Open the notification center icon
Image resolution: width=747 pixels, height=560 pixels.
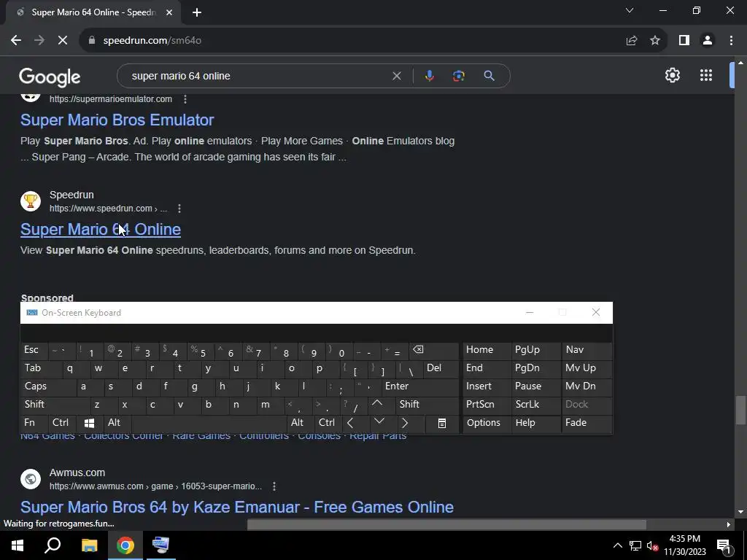pos(723,545)
